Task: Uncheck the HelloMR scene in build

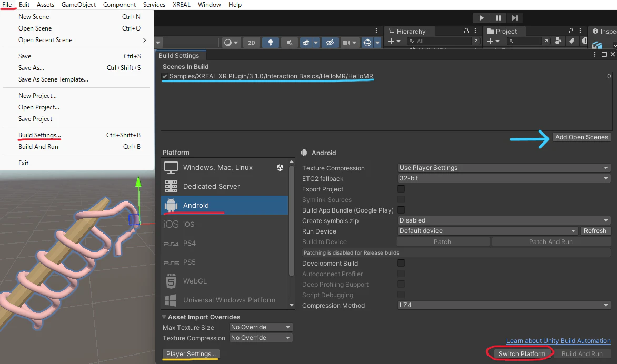Action: click(165, 76)
